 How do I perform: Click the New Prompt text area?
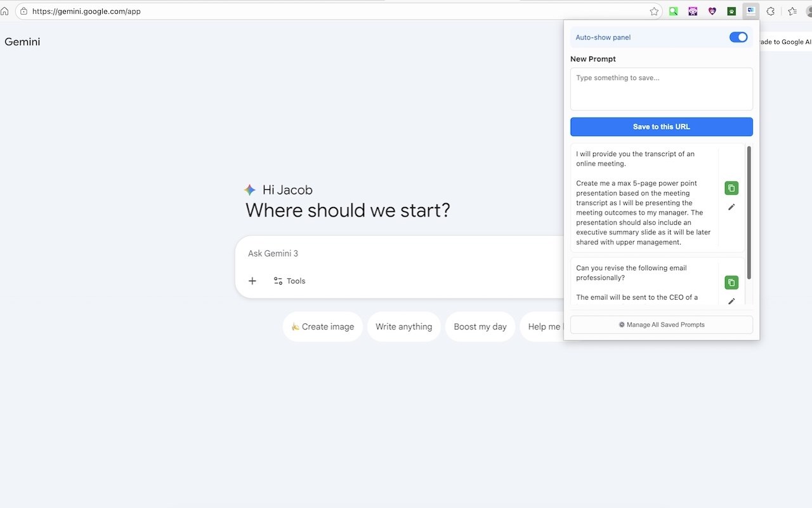click(662, 90)
